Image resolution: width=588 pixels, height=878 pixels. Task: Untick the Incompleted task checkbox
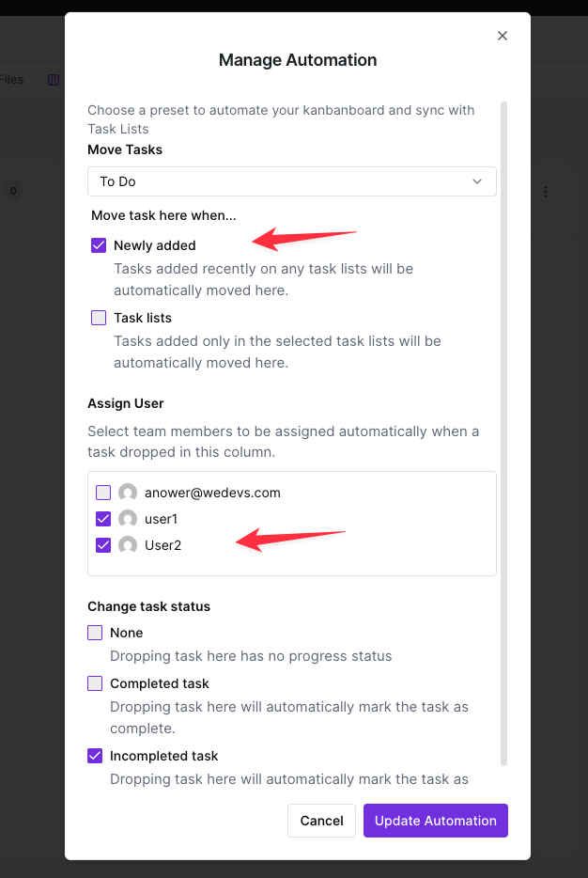(x=95, y=756)
